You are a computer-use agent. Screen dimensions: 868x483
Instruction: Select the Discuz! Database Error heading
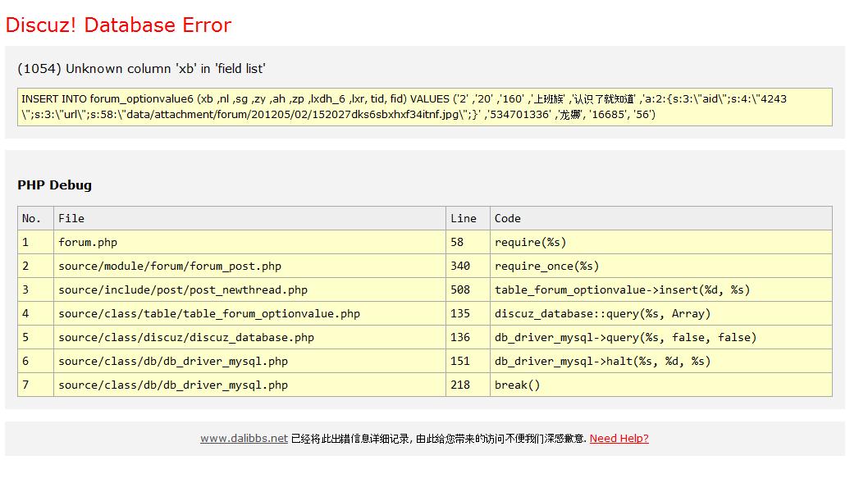point(118,25)
